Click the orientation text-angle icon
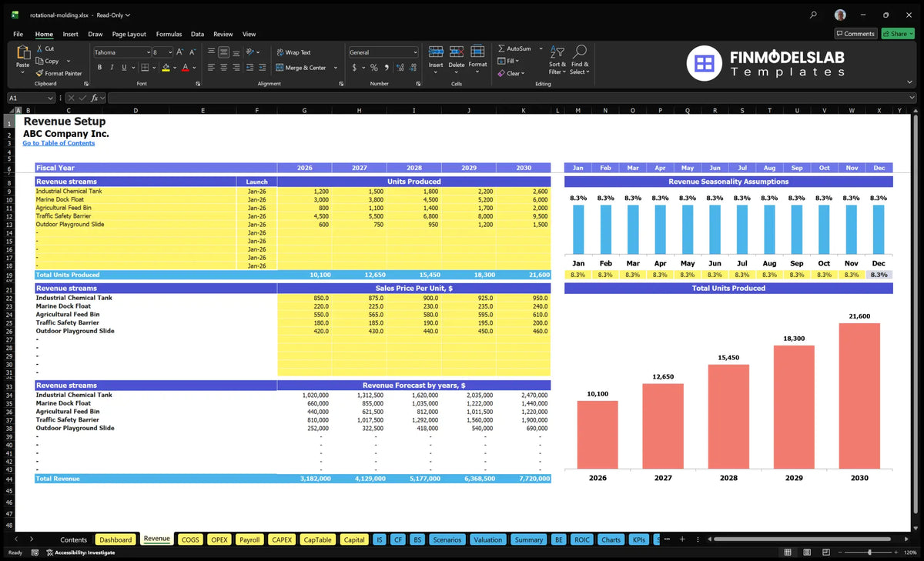The width and height of the screenshot is (924, 561). click(x=250, y=52)
